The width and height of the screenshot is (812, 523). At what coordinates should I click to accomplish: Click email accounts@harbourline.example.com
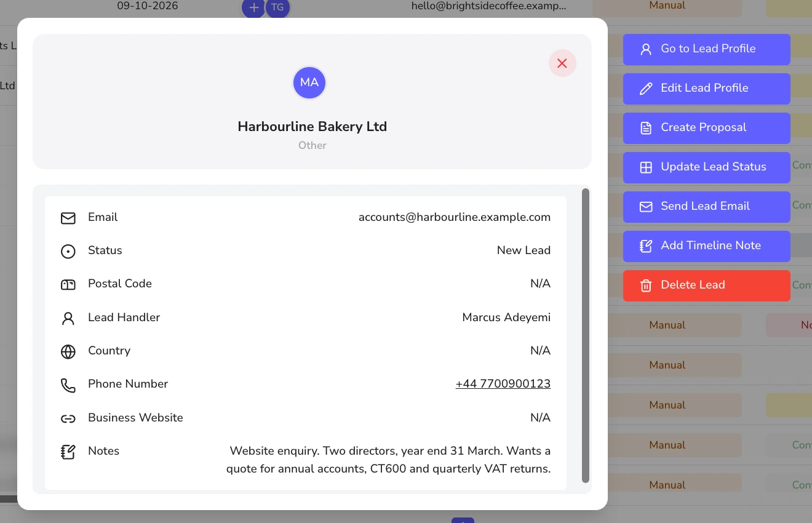[x=455, y=217]
